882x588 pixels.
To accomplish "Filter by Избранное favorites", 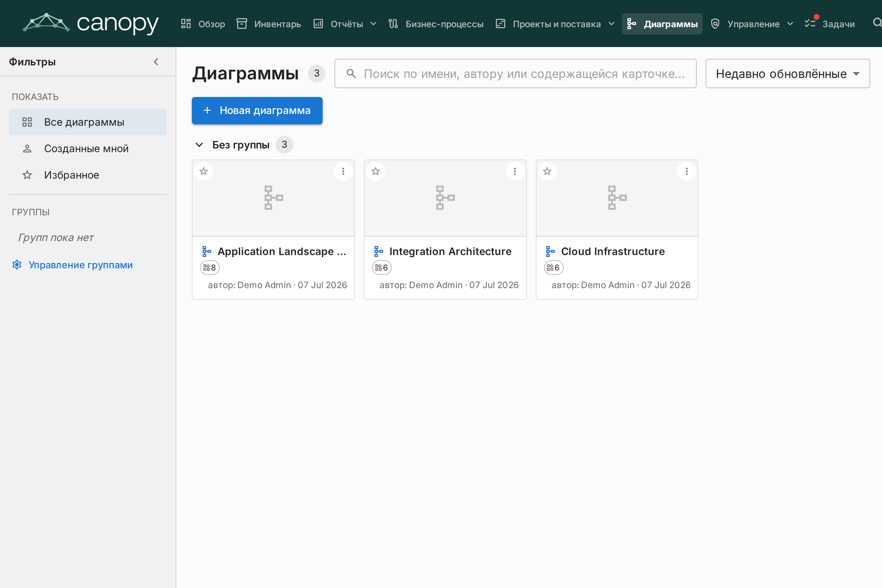I will pyautogui.click(x=88, y=175).
